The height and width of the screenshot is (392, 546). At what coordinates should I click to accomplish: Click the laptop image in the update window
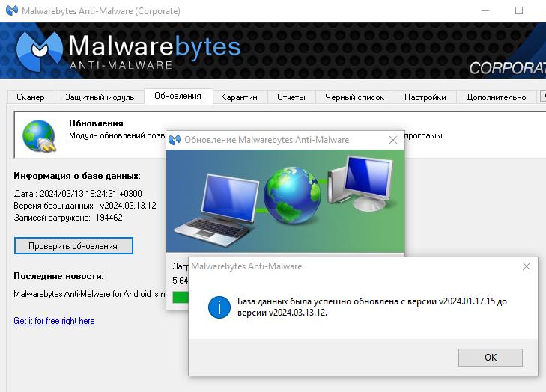216,209
